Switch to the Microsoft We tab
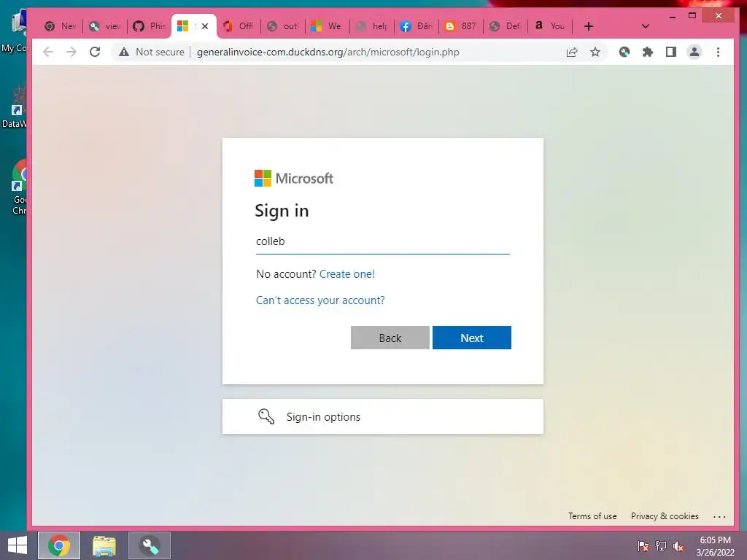The image size is (747, 560). pos(327,26)
